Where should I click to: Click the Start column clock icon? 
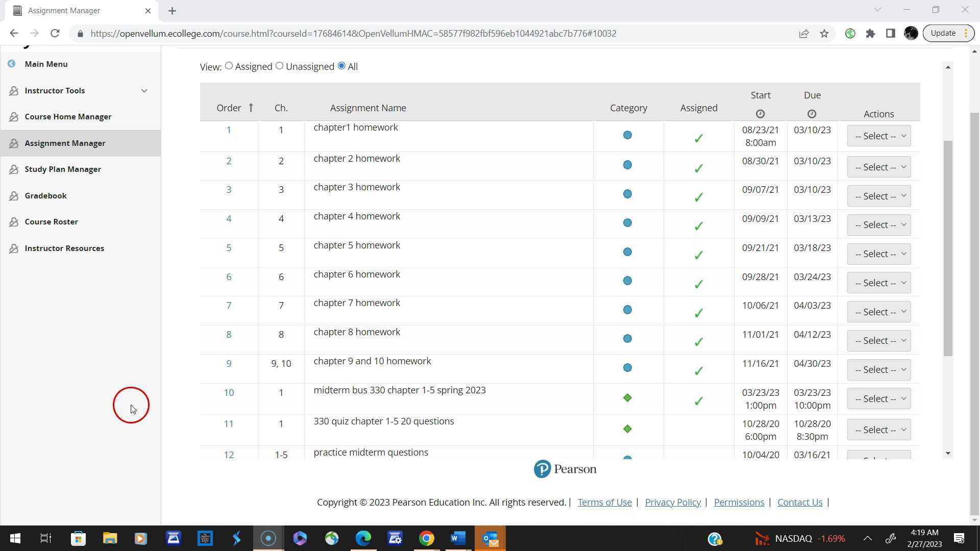(760, 114)
